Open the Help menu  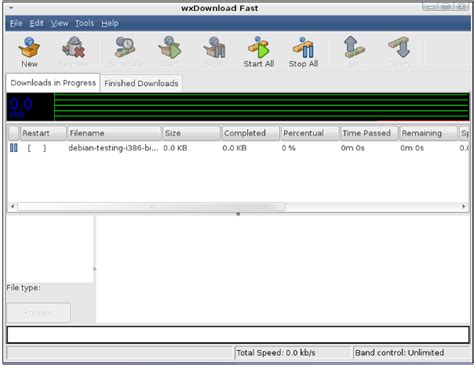[110, 23]
